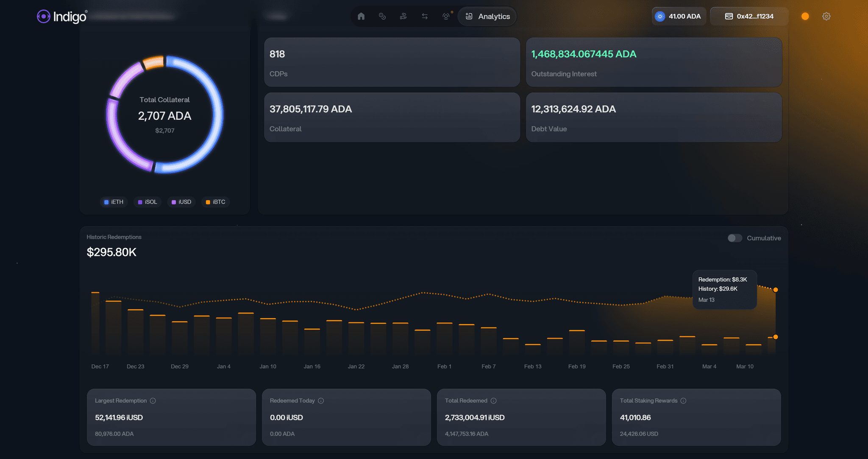868x459 pixels.
Task: Open the CDPs coins icon in navigation
Action: pyautogui.click(x=382, y=16)
